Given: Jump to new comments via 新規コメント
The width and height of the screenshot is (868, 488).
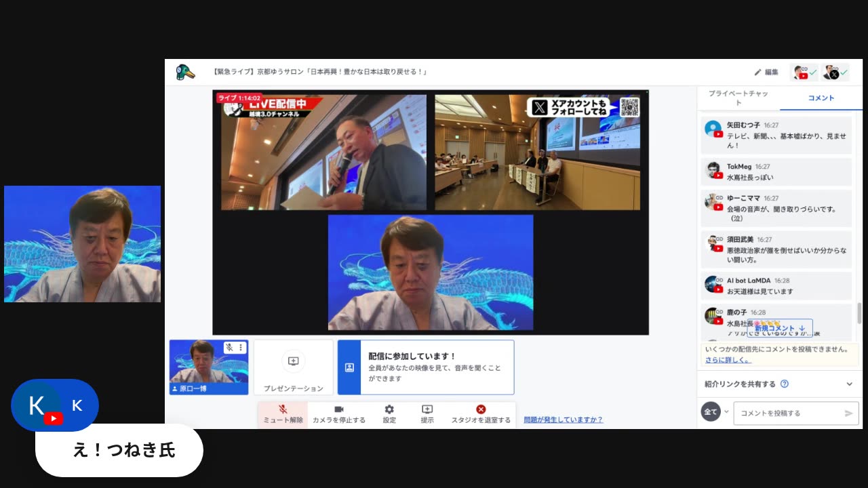Looking at the screenshot, I should pyautogui.click(x=780, y=328).
